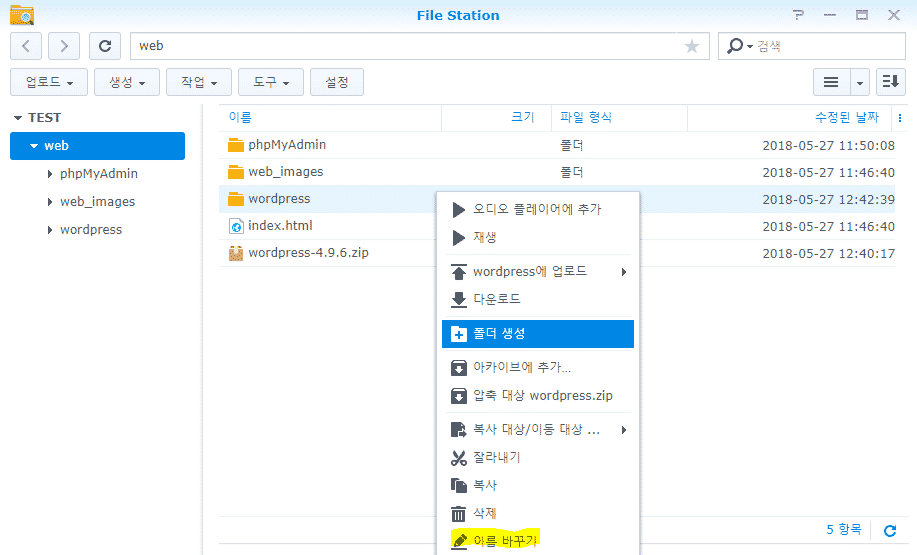Click date 2018-05-27 12:40:17
917x555 pixels.
(829, 254)
